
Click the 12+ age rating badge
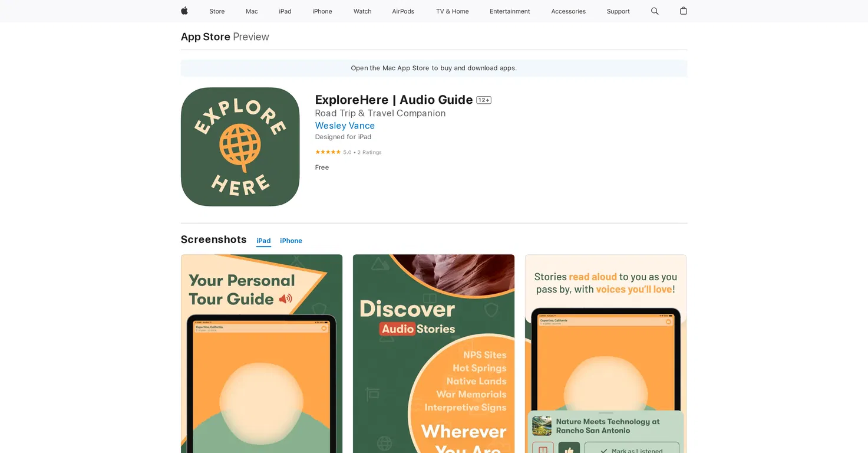point(484,100)
